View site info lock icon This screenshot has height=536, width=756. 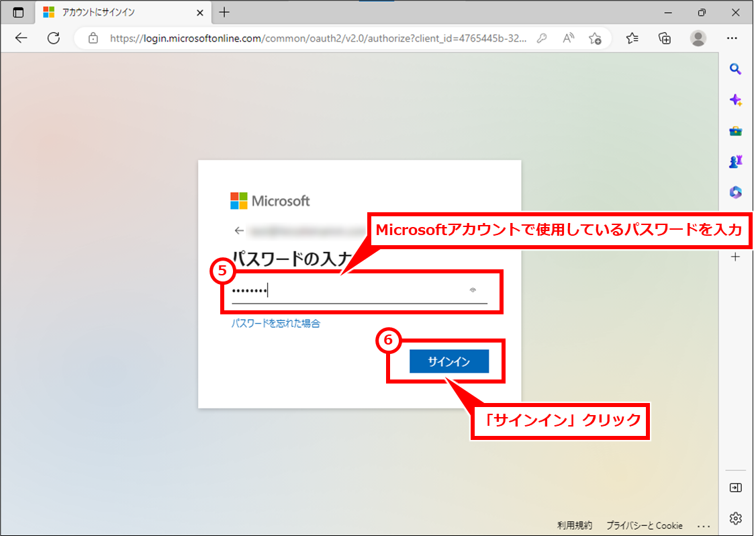[x=93, y=38]
